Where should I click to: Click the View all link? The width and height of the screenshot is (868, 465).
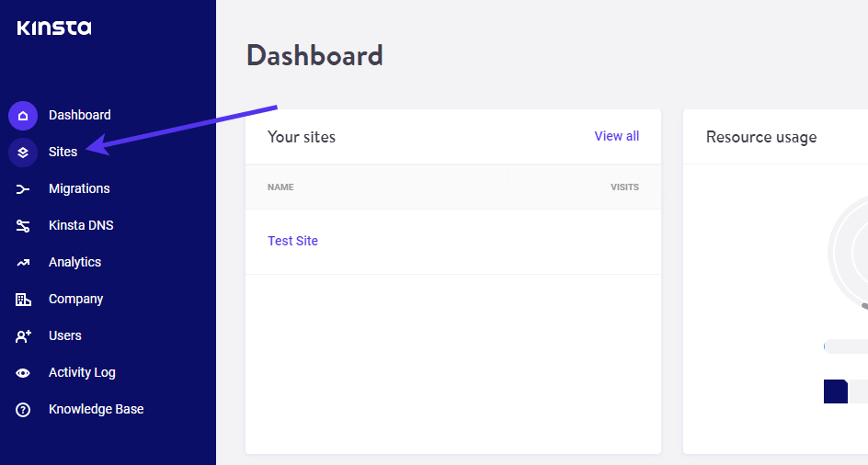(x=616, y=136)
